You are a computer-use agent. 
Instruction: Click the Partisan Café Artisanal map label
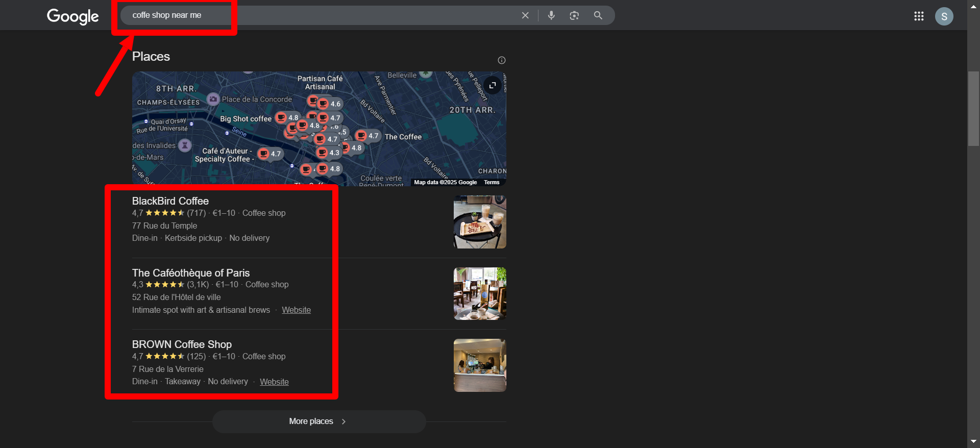tap(320, 83)
